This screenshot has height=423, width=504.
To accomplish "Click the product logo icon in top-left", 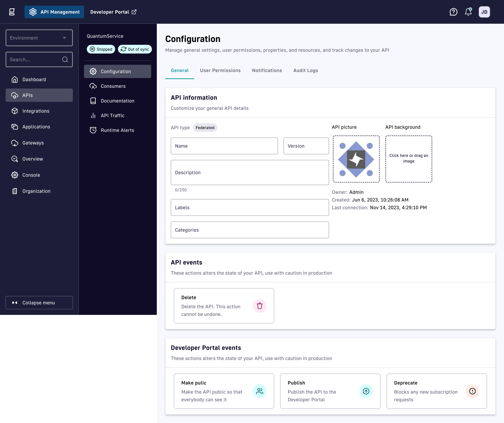I will pos(12,12).
